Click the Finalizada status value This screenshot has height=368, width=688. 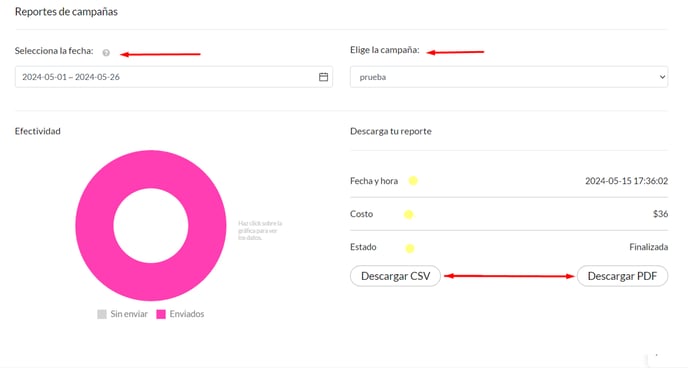649,247
